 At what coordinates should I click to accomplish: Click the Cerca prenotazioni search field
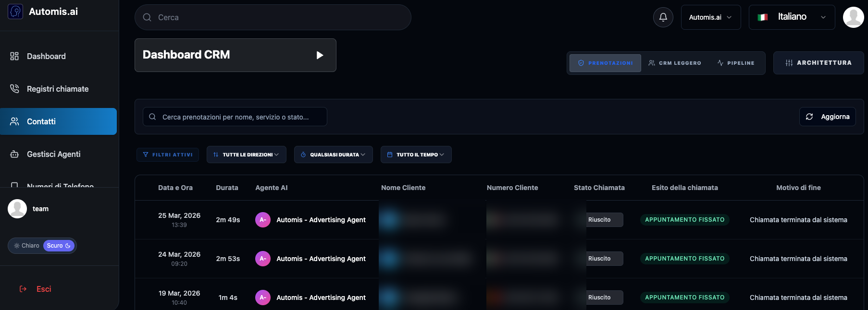click(235, 117)
